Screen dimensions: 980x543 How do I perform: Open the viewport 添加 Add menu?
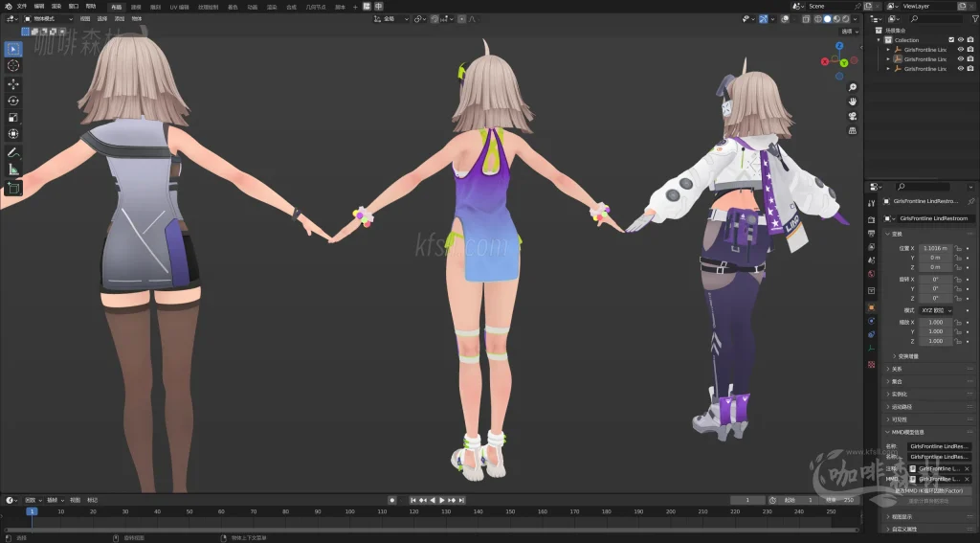[120, 19]
